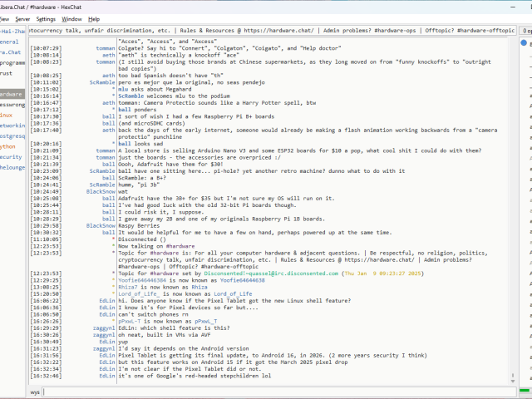
Task: Open the Server menu
Action: click(x=22, y=18)
